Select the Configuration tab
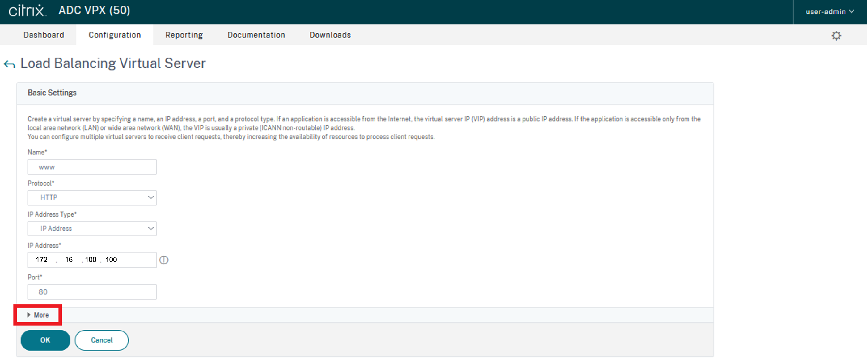The height and width of the screenshot is (363, 868). coord(115,35)
